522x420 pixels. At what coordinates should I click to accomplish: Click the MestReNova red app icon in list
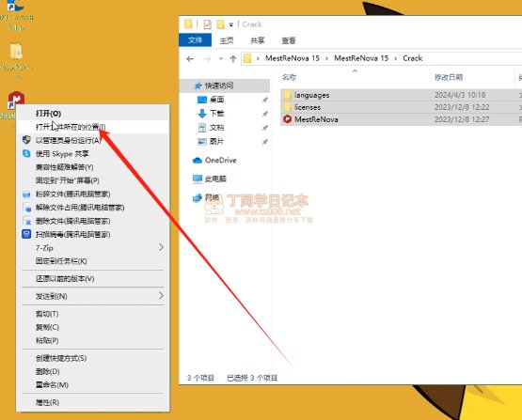click(287, 119)
